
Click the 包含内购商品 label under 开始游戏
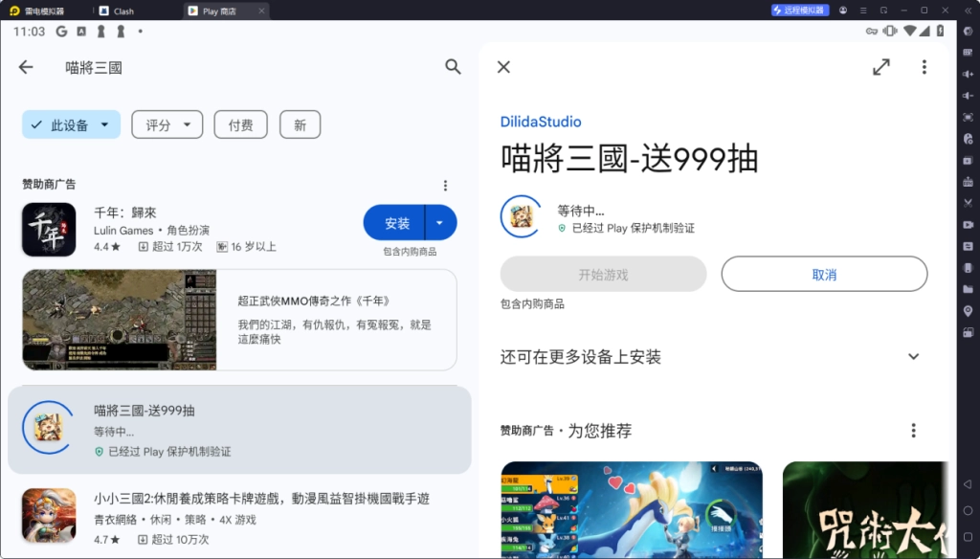click(x=532, y=303)
